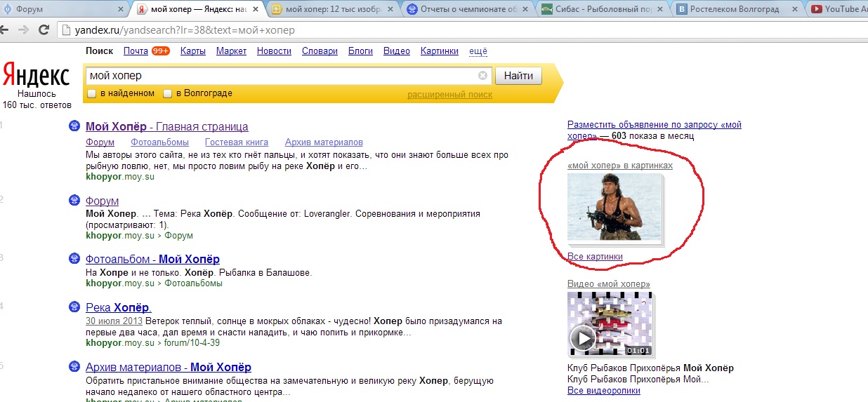Click 'forum/10-4-39' breadcrumb under Река Хопёр
Viewport: 868px width, 402px height.
click(192, 343)
